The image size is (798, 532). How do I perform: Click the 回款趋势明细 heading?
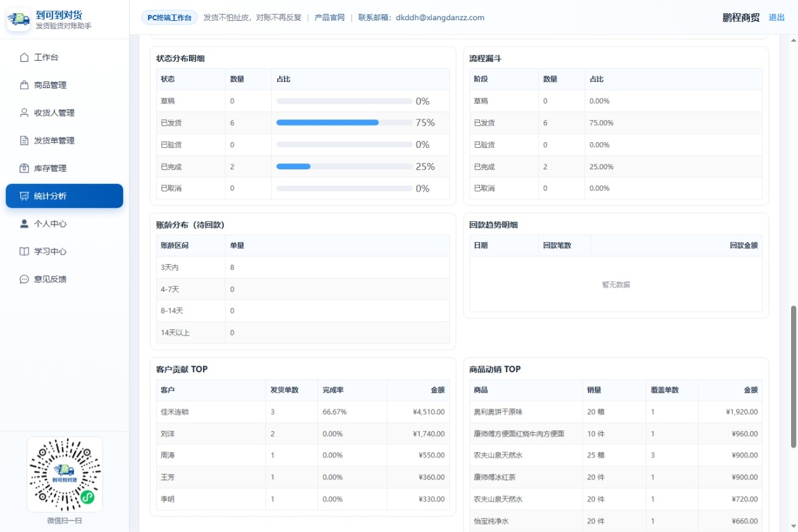click(494, 225)
